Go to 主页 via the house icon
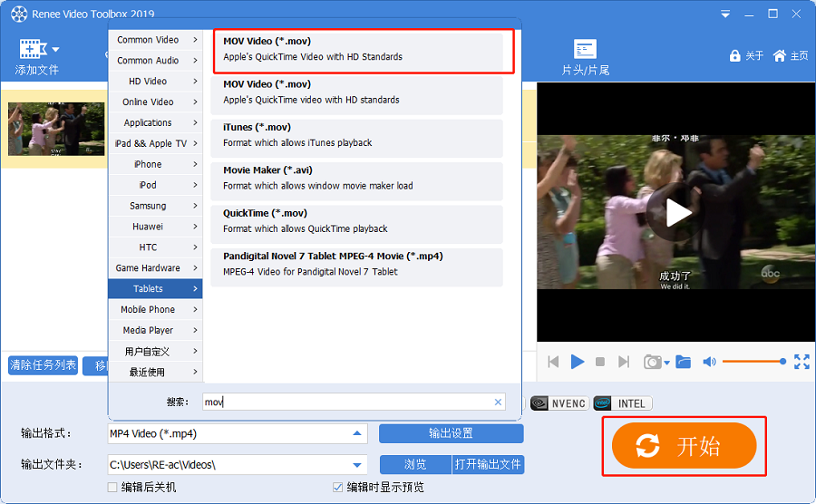 click(779, 55)
